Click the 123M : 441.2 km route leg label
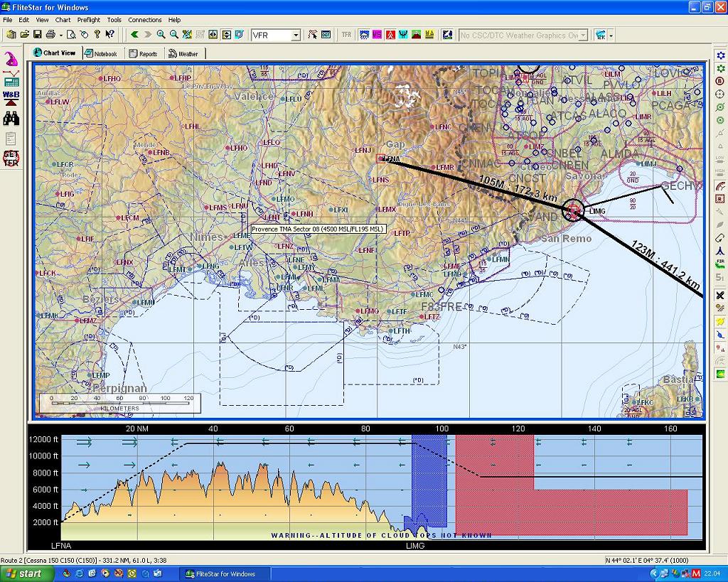Viewport: 728px width, 582px height. click(665, 265)
